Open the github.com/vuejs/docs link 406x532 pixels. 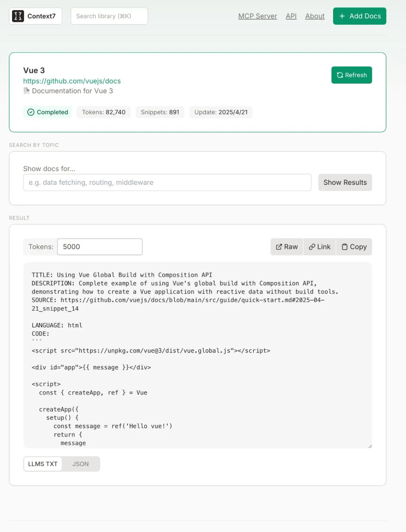click(72, 81)
